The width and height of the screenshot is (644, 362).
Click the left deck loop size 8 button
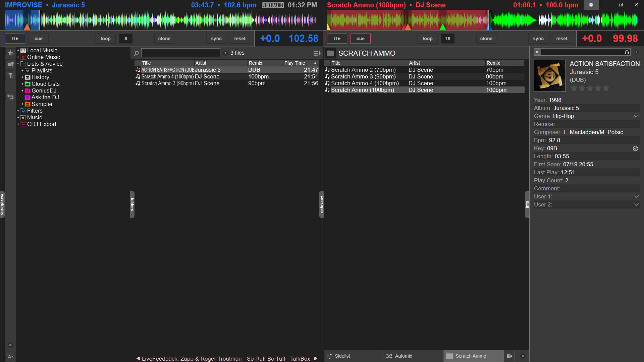tap(126, 39)
